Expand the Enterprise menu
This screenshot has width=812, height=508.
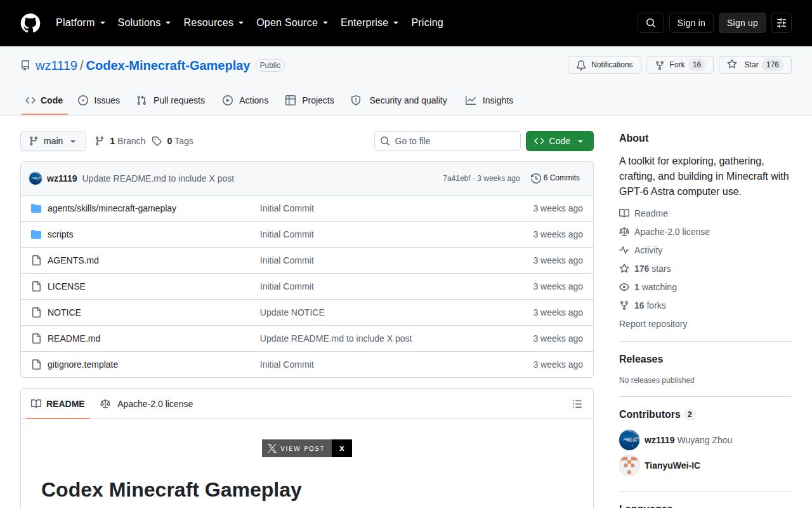point(369,23)
